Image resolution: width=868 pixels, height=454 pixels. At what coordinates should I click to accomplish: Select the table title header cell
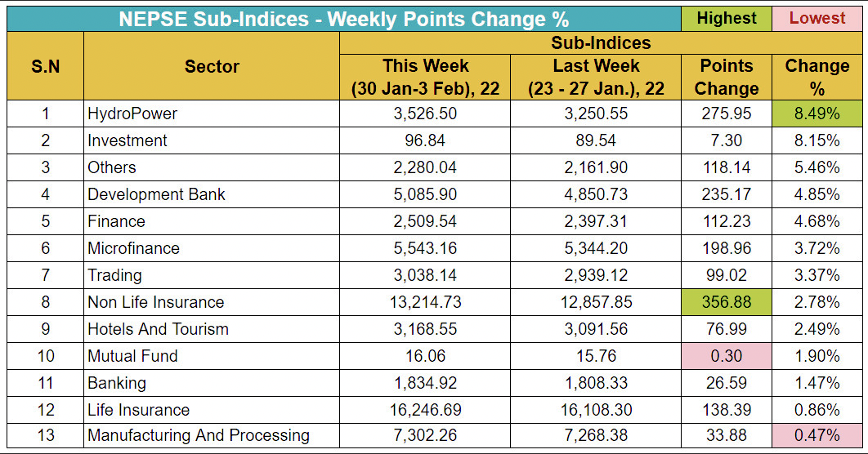coord(343,18)
